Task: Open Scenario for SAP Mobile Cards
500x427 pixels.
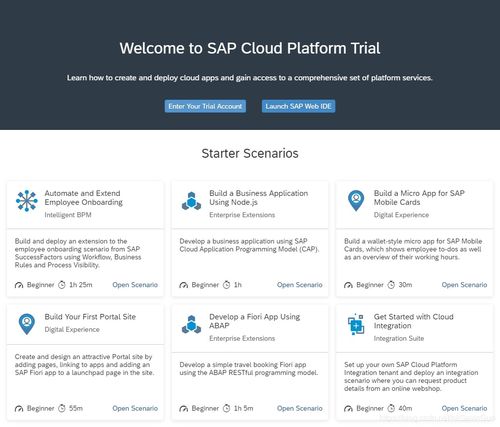Action: [x=464, y=285]
